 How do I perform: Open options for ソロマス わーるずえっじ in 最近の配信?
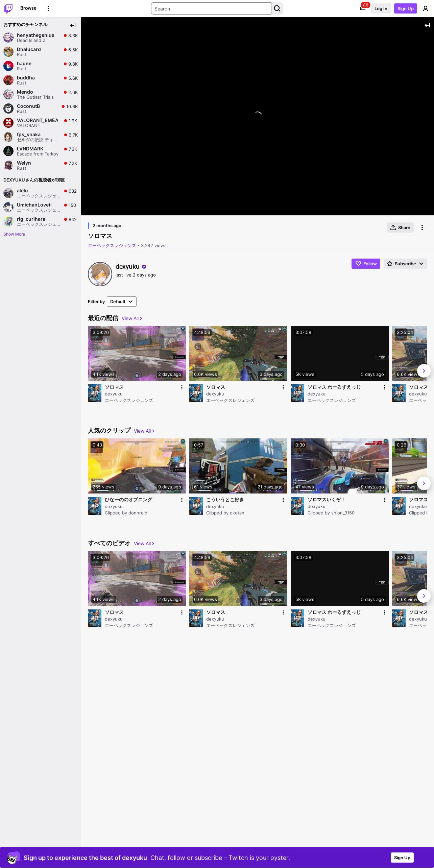click(385, 387)
